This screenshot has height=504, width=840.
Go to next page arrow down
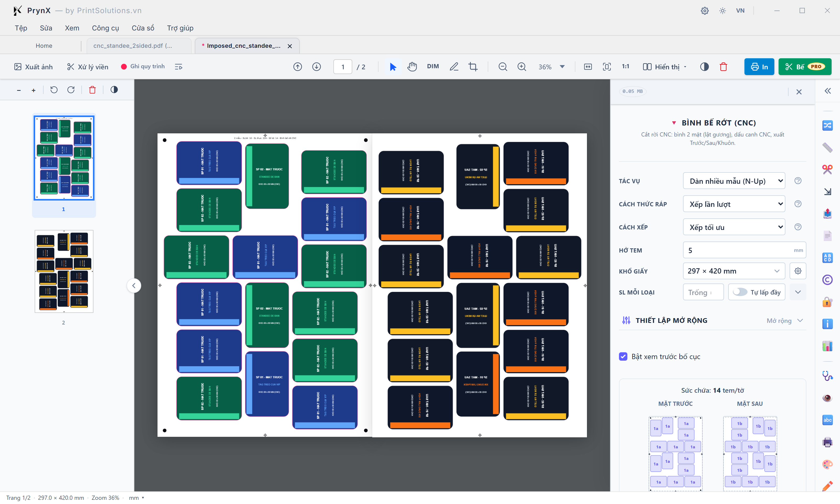pos(316,67)
